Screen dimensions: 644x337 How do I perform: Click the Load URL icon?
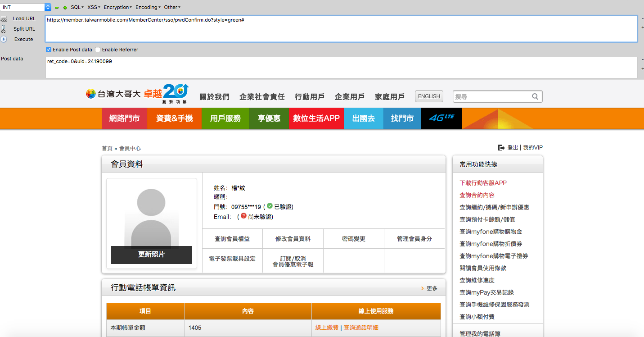pos(4,19)
